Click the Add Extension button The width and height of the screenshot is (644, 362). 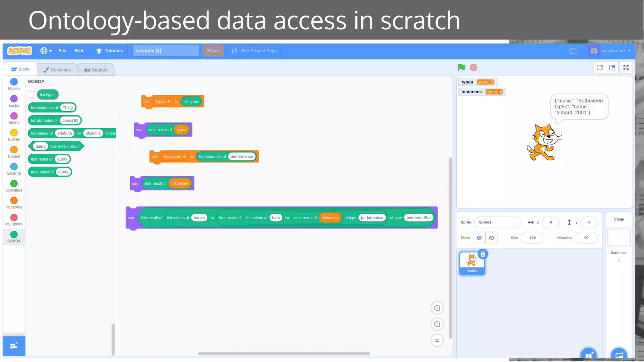[x=14, y=346]
